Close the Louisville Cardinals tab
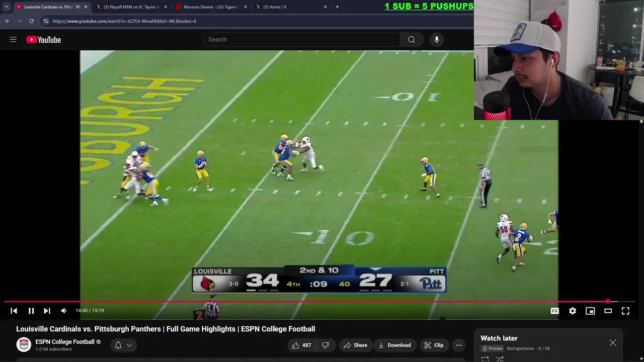Screen dimensions: 644x362 [86, 7]
